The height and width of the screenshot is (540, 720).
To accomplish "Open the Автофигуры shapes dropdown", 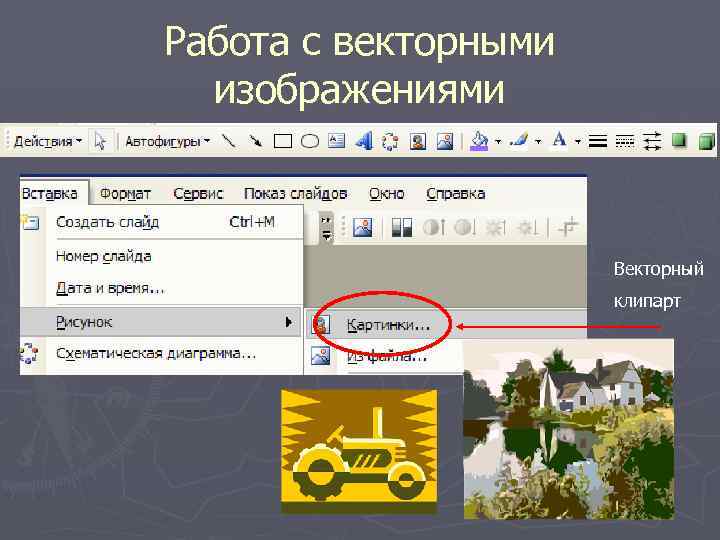I will (167, 141).
